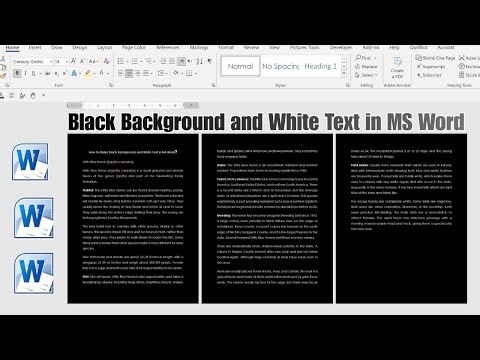Click Sort icon
This screenshot has height=360, width=480.
pos(199,61)
